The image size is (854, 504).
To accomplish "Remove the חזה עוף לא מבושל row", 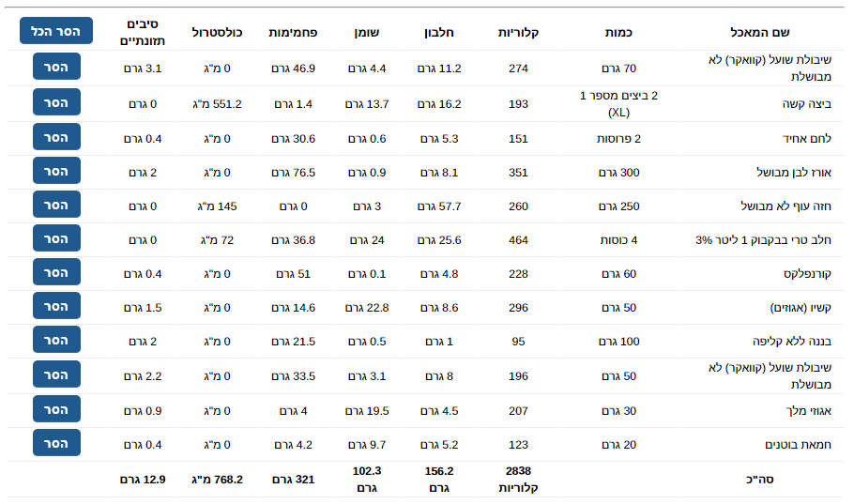I will (x=56, y=205).
